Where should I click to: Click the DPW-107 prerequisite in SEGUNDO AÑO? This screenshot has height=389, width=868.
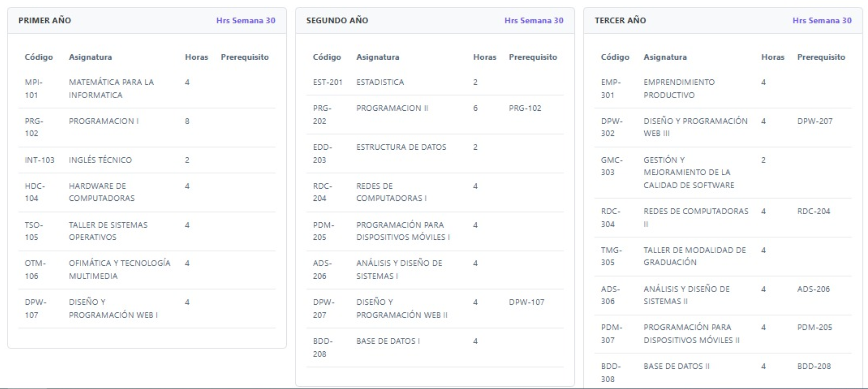coord(526,302)
